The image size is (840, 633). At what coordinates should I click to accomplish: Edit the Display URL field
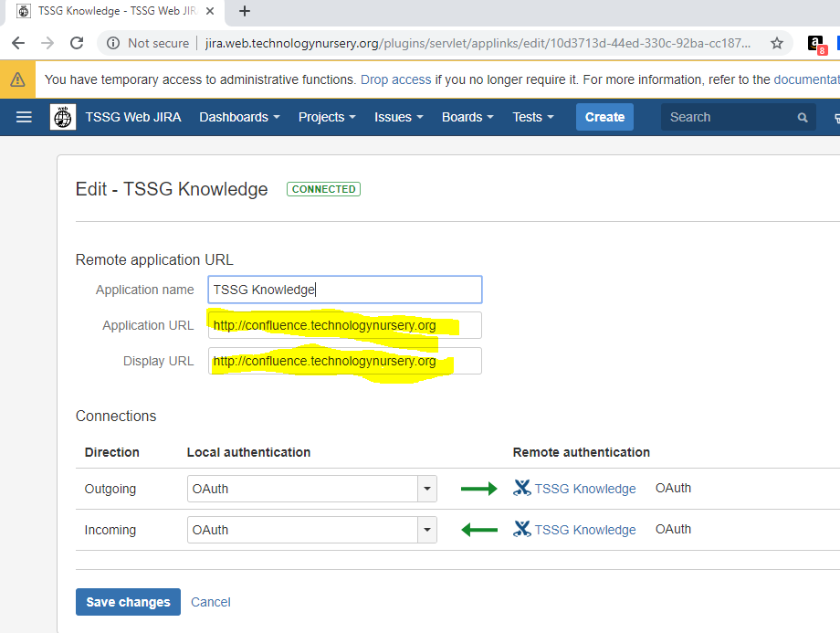pos(345,361)
